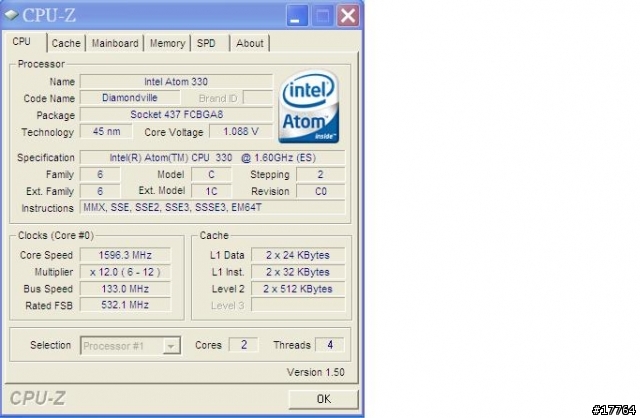640x418 pixels.
Task: Click the L1 Inst. value 2 x 32 KBytes
Action: [298, 272]
